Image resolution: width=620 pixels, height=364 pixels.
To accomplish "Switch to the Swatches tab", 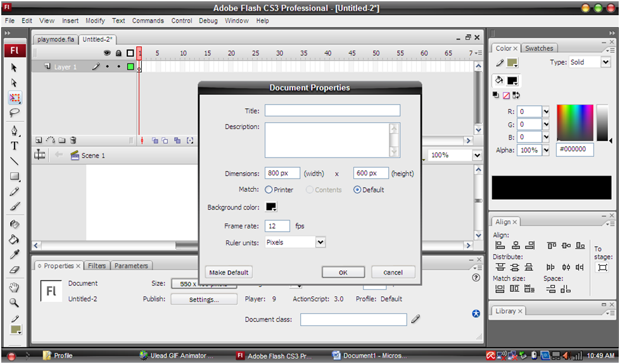I will [539, 48].
